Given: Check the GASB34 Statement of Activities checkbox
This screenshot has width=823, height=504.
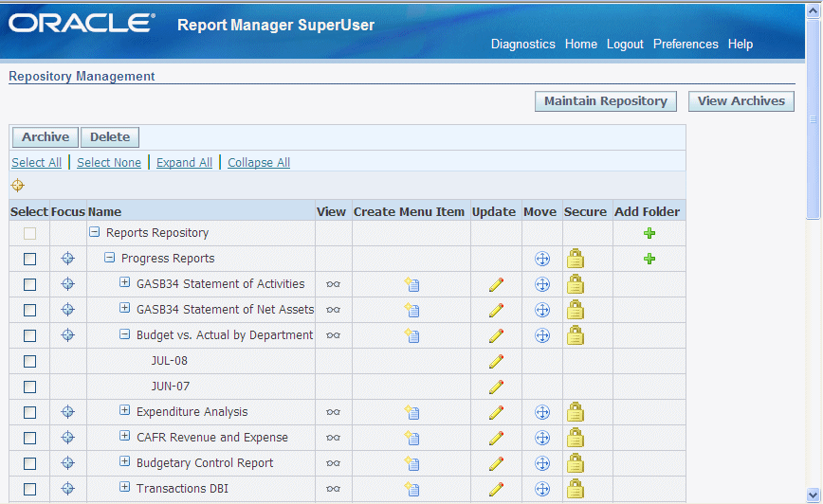Looking at the screenshot, I should tap(30, 285).
